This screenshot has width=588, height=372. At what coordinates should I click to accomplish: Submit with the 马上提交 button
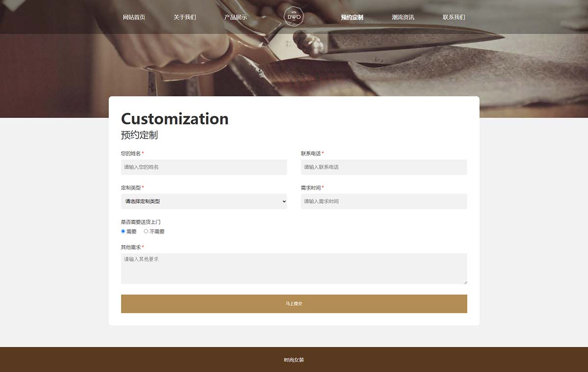294,303
